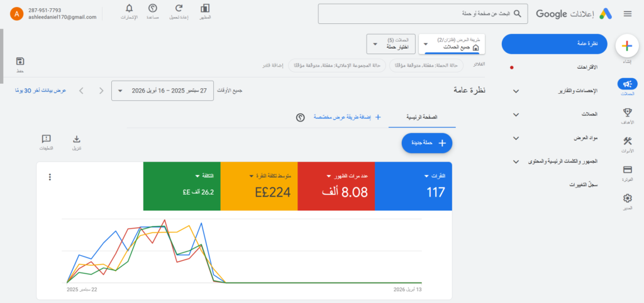Click the reload (إعادة تحميل) icon

click(x=179, y=9)
